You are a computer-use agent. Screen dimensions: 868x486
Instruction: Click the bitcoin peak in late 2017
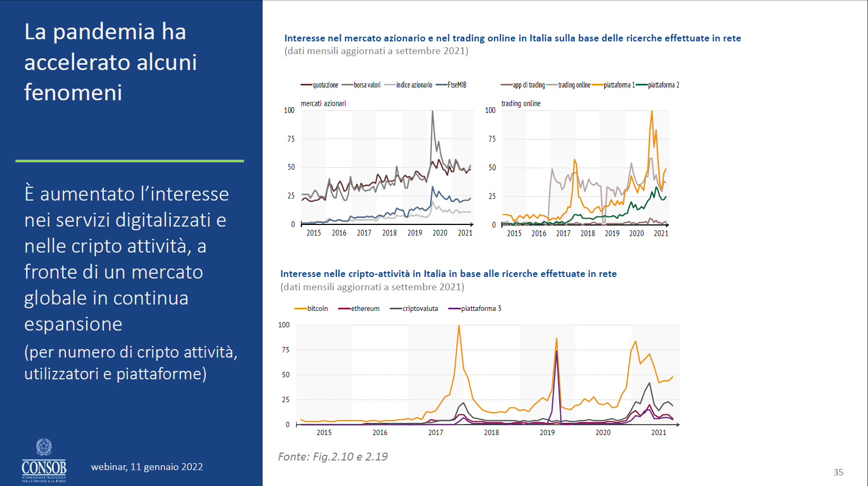coord(459,326)
